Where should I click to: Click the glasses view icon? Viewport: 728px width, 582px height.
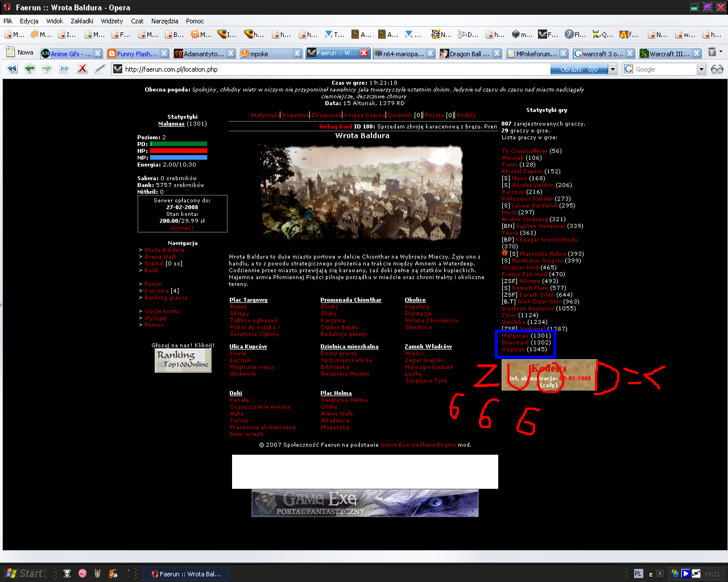pos(717,69)
